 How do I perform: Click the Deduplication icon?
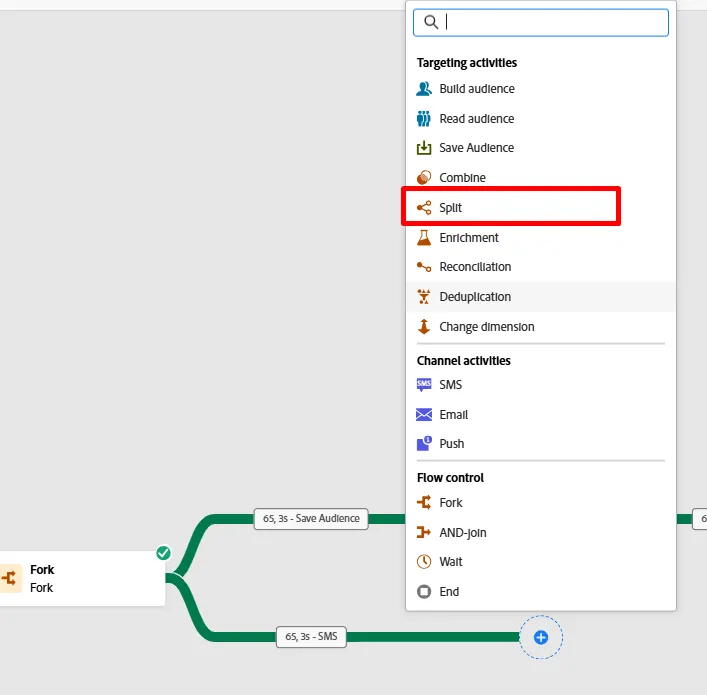tap(424, 296)
